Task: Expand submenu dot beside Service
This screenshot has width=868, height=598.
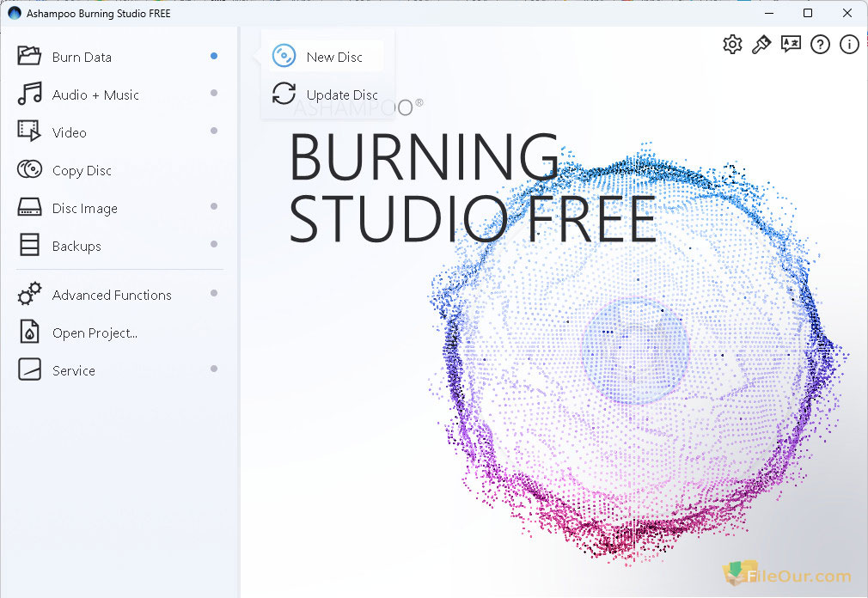Action: click(214, 369)
